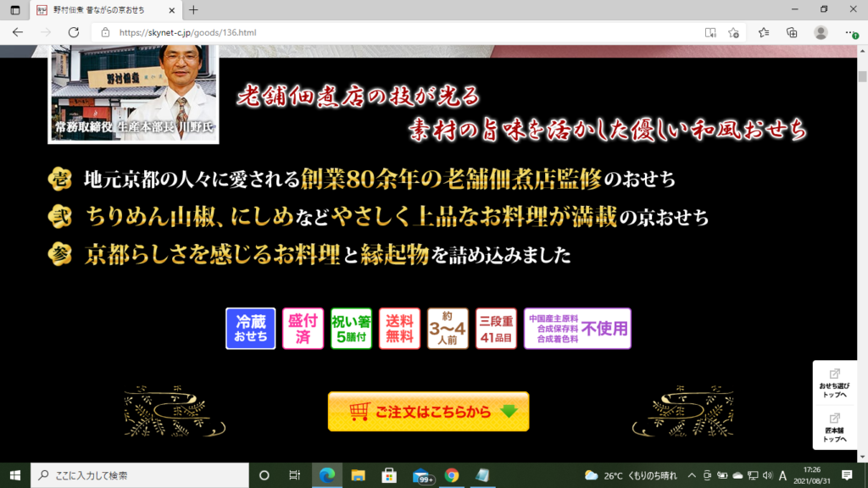
Task: Click the text 創業80余年の老舗佃煮店監修
Action: 451,180
